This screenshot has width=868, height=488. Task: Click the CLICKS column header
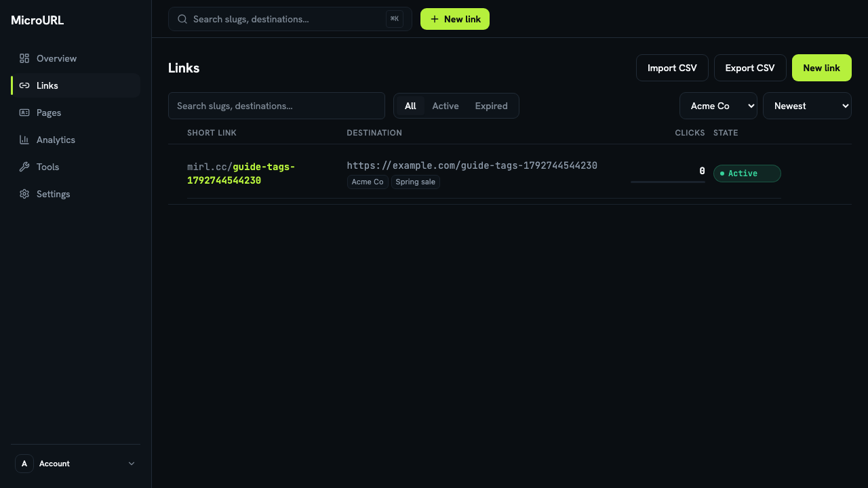[x=690, y=133]
